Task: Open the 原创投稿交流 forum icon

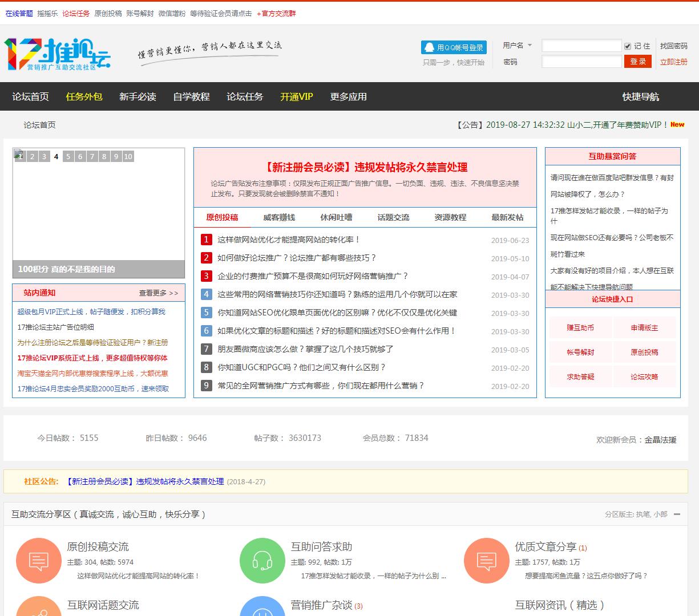Action: pyautogui.click(x=38, y=561)
